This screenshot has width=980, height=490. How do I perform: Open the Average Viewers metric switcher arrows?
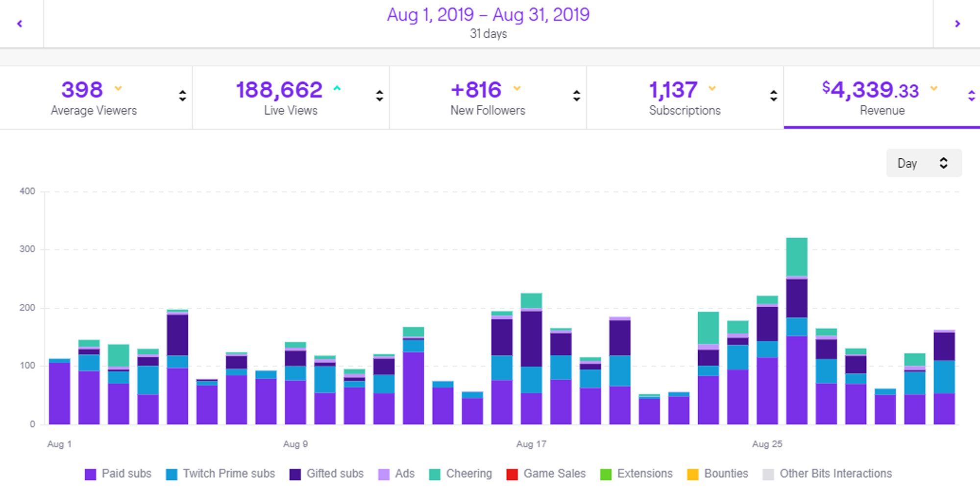pos(182,96)
